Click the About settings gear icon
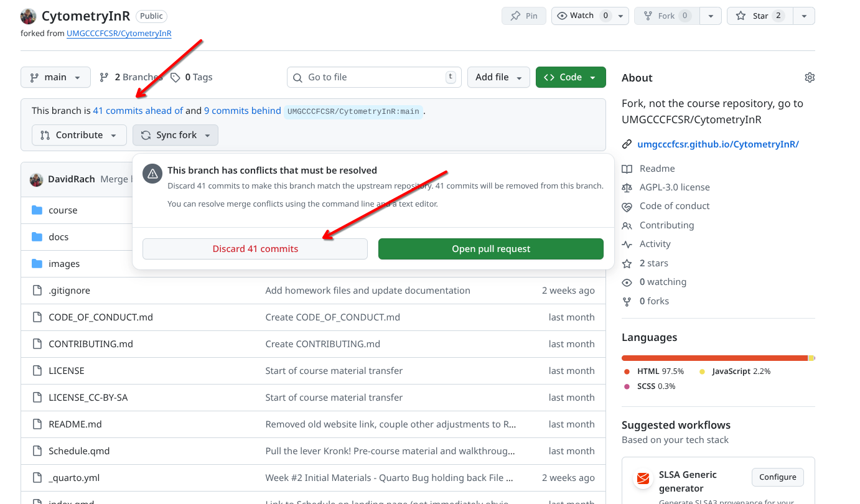Screen dimensions: 860x504 point(809,78)
